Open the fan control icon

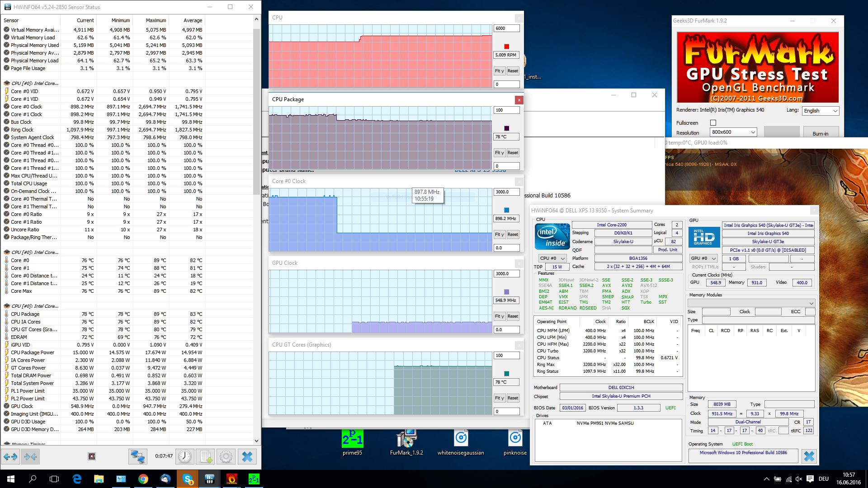pyautogui.click(x=91, y=457)
